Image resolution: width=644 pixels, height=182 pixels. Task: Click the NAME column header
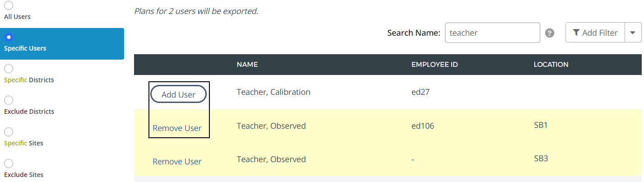247,65
